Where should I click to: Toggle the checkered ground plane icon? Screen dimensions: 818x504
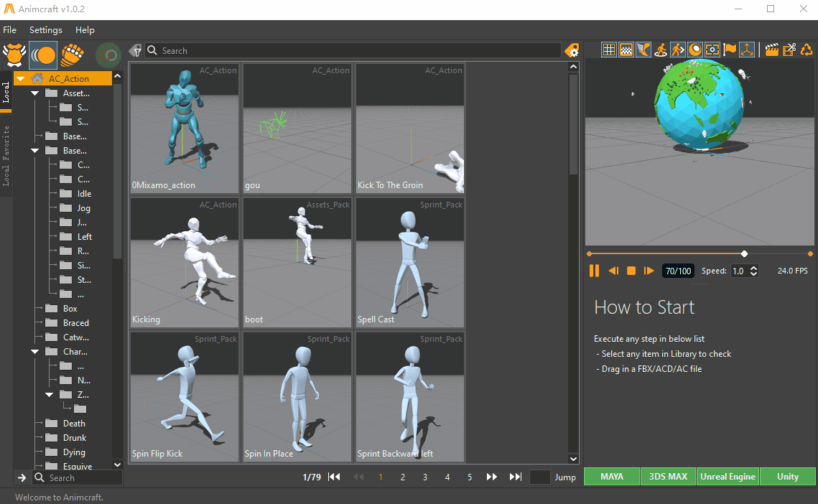[626, 50]
